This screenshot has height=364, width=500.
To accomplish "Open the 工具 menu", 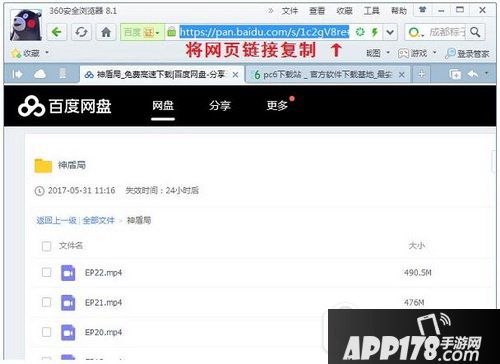I will pyautogui.click(x=371, y=11).
